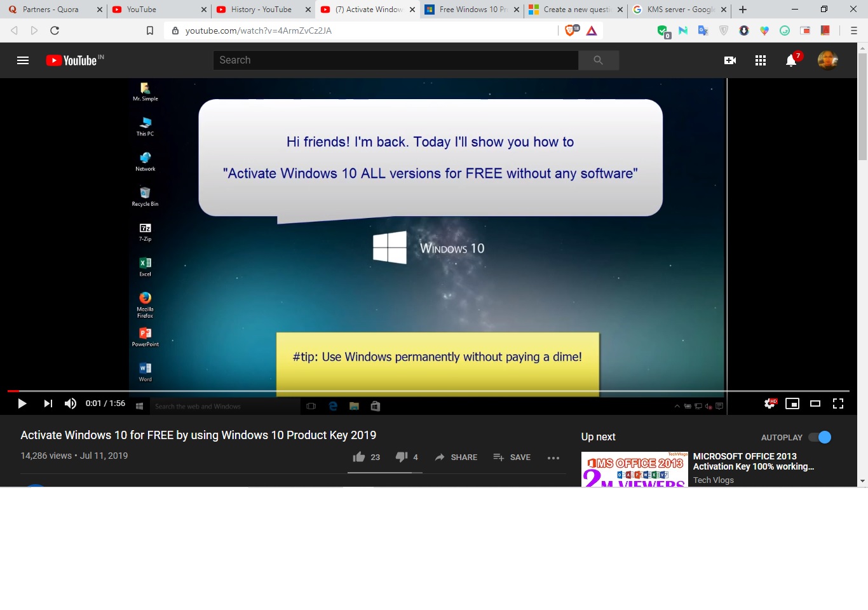Reload the current page
This screenshot has height=610, width=868.
tap(55, 30)
